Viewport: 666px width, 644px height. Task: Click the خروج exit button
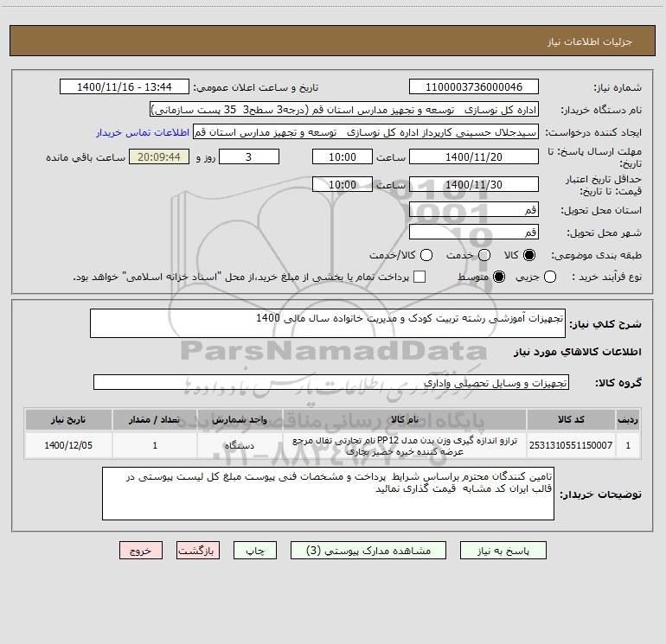141,551
